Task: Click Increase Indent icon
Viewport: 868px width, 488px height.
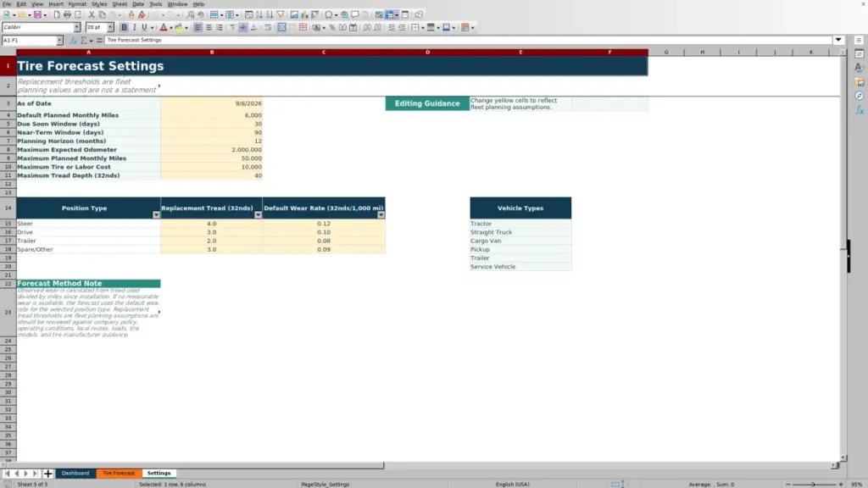Action: click(x=392, y=27)
